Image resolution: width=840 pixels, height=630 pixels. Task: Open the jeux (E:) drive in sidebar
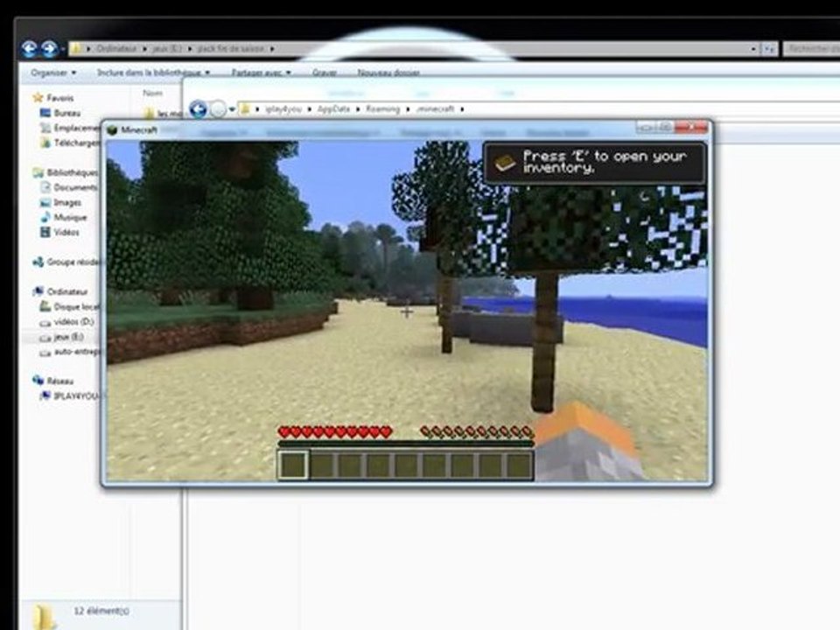click(68, 337)
